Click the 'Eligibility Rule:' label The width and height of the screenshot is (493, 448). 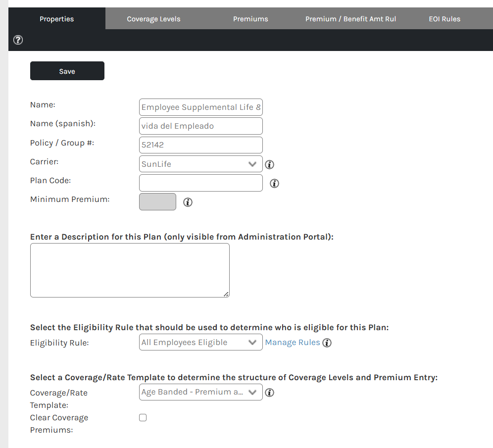[x=59, y=343]
